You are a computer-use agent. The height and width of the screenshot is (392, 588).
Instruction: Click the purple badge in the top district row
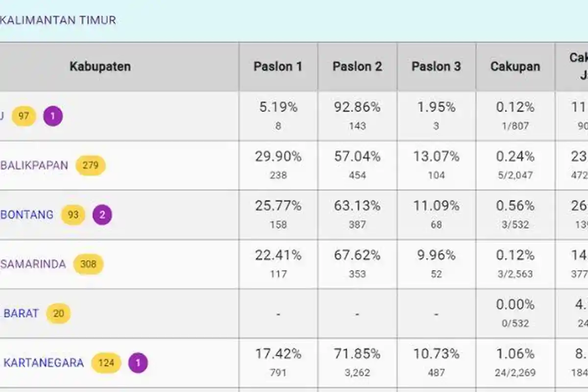click(52, 116)
